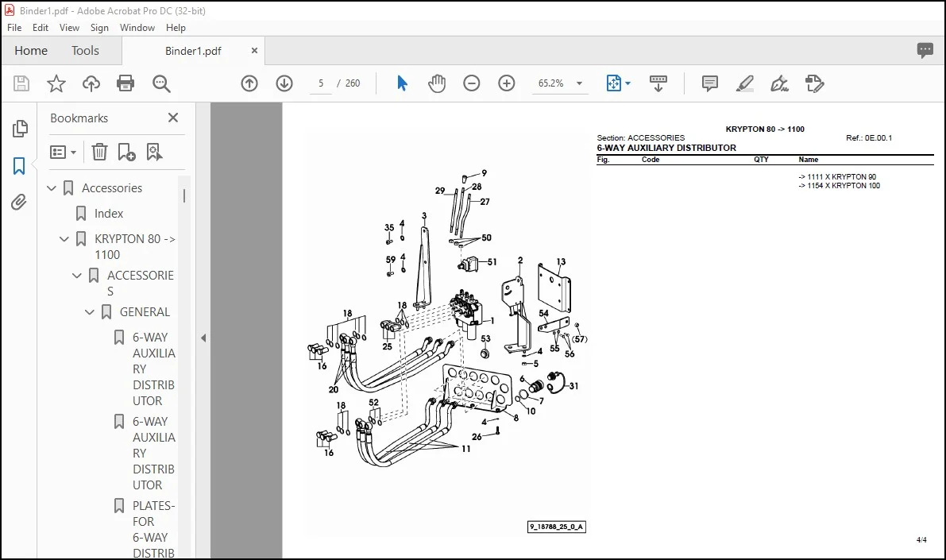Select the GENERAL bookmark label

point(145,312)
